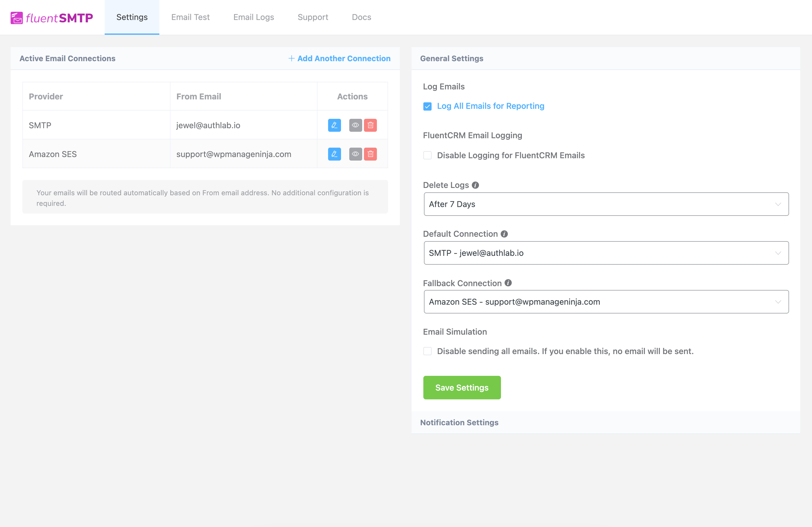Screen dimensions: 812x527
Task: Switch to the Email Logs tab
Action: [253, 16]
